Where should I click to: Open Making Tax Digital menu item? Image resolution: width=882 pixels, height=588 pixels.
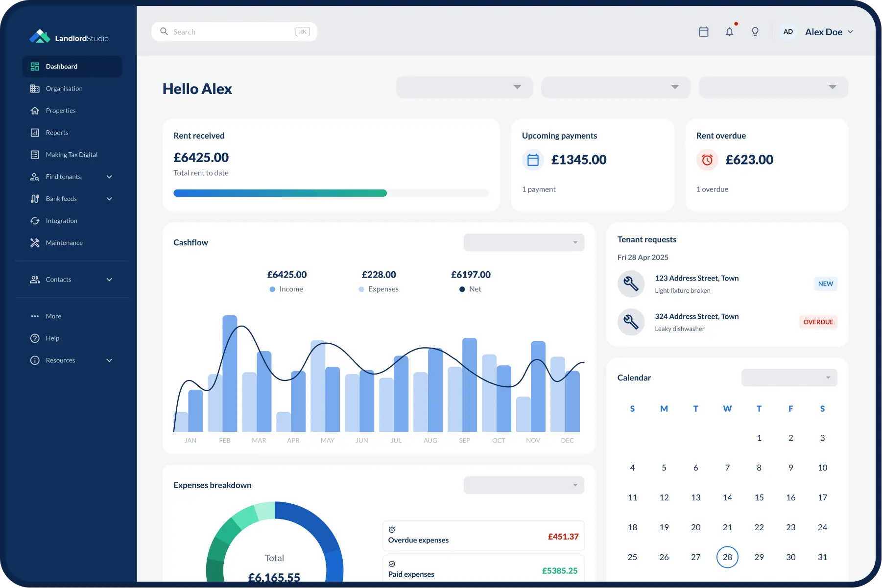click(x=72, y=155)
